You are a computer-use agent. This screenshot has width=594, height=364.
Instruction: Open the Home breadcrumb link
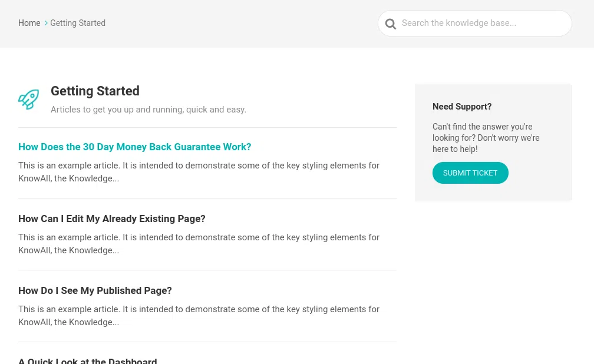[x=29, y=23]
